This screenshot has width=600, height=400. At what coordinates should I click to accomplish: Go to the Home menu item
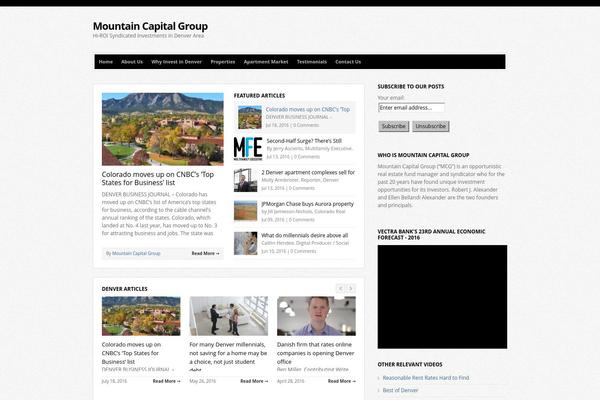pyautogui.click(x=106, y=62)
